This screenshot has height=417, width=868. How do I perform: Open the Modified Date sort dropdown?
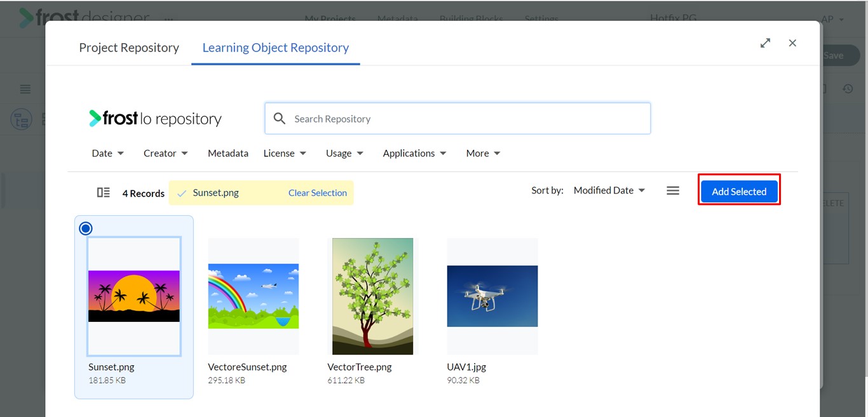[609, 190]
